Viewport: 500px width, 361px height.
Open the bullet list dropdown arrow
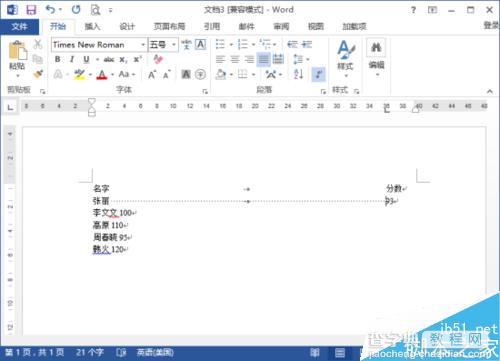coord(231,44)
